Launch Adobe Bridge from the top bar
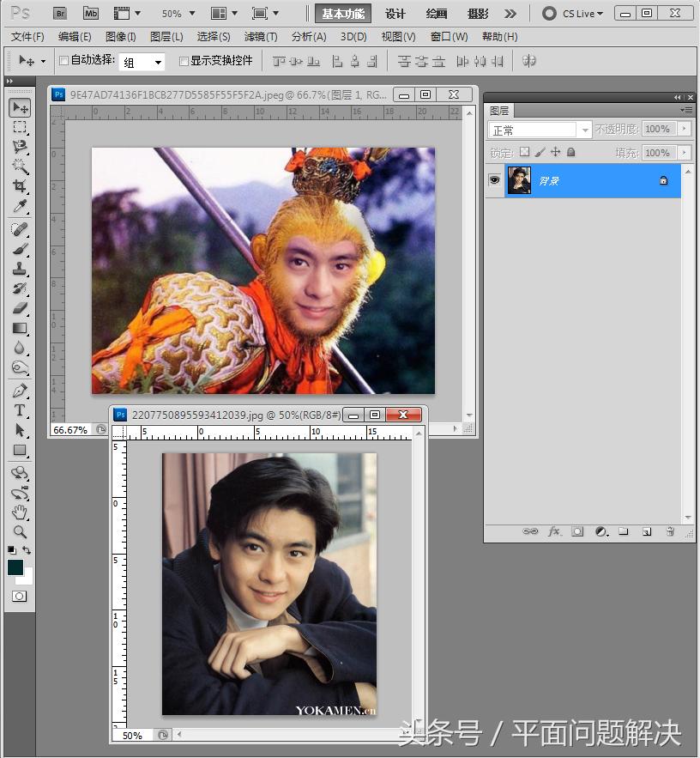The image size is (700, 758). (60, 14)
